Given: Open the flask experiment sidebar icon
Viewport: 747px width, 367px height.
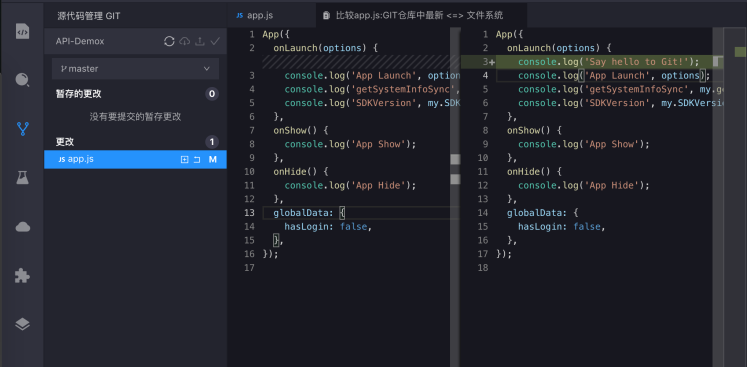Looking at the screenshot, I should point(22,178).
